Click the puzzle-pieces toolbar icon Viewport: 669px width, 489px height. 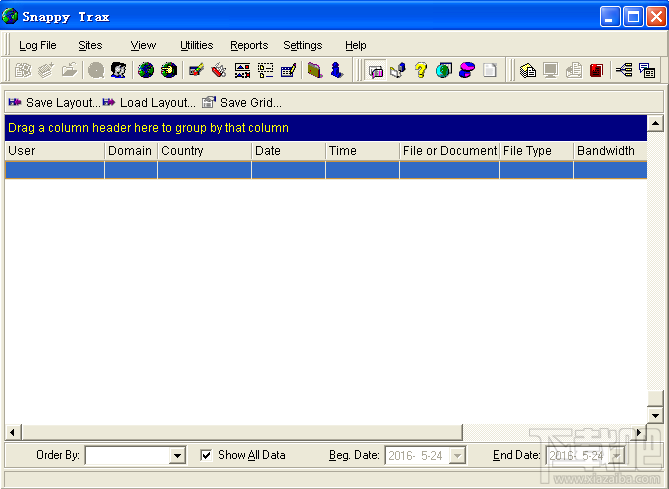pyautogui.click(x=23, y=70)
